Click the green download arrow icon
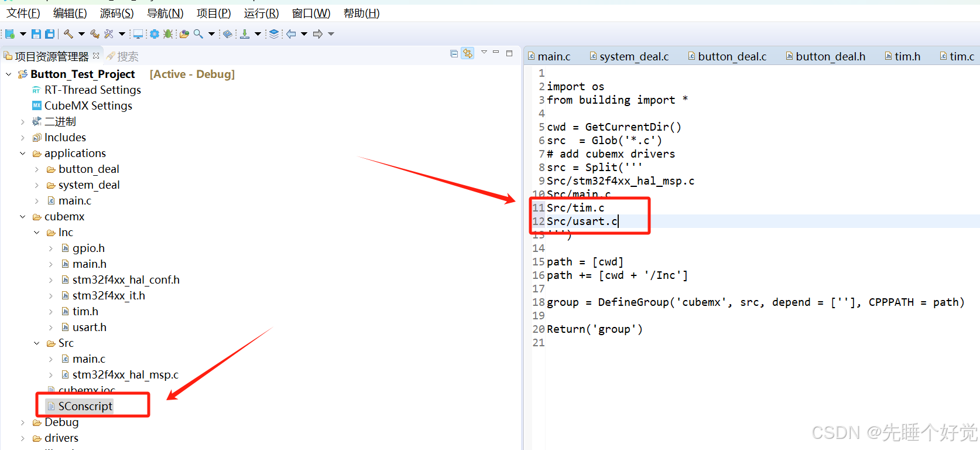 tap(245, 34)
